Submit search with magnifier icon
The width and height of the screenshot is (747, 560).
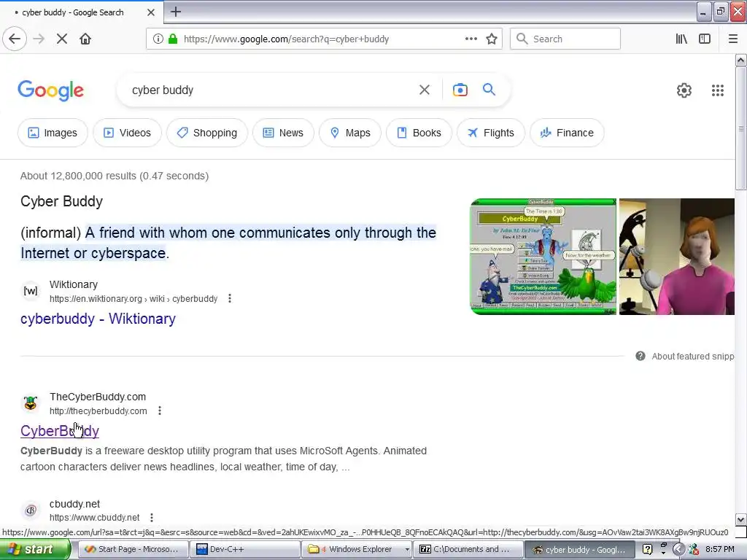click(489, 90)
